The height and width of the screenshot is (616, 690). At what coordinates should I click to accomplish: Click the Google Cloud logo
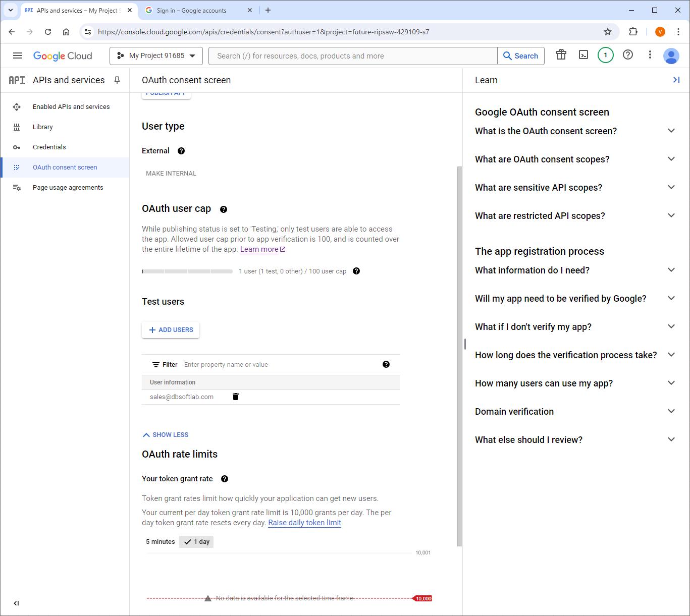coord(63,56)
